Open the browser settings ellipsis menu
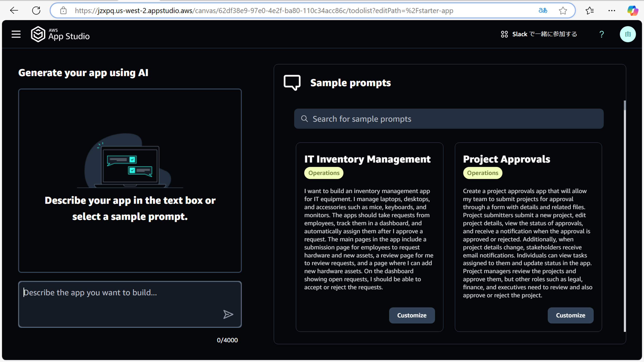Viewport: 644px width, 362px height. tap(612, 11)
